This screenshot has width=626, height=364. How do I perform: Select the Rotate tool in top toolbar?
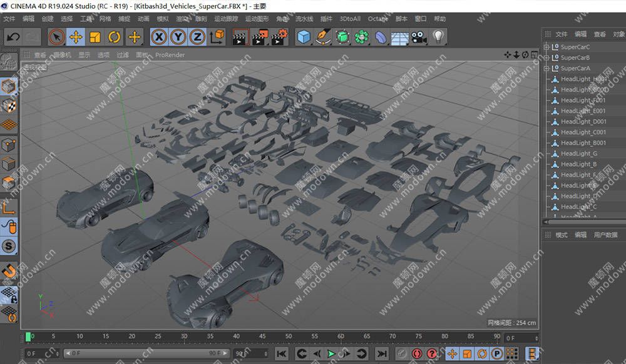(x=115, y=37)
